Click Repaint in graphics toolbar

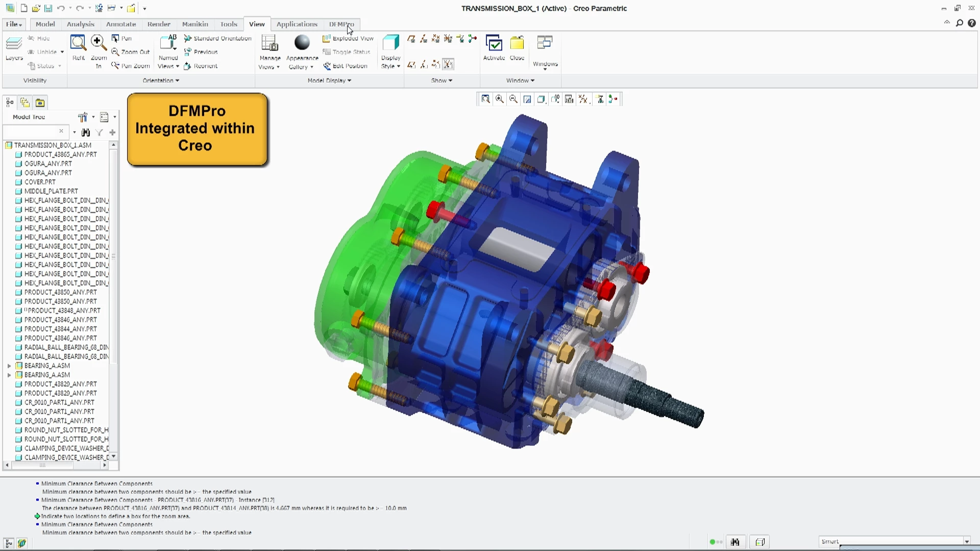click(x=527, y=99)
